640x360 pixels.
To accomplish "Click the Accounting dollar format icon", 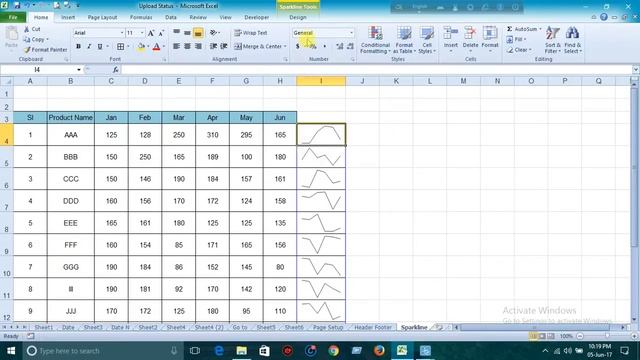I will pos(298,47).
